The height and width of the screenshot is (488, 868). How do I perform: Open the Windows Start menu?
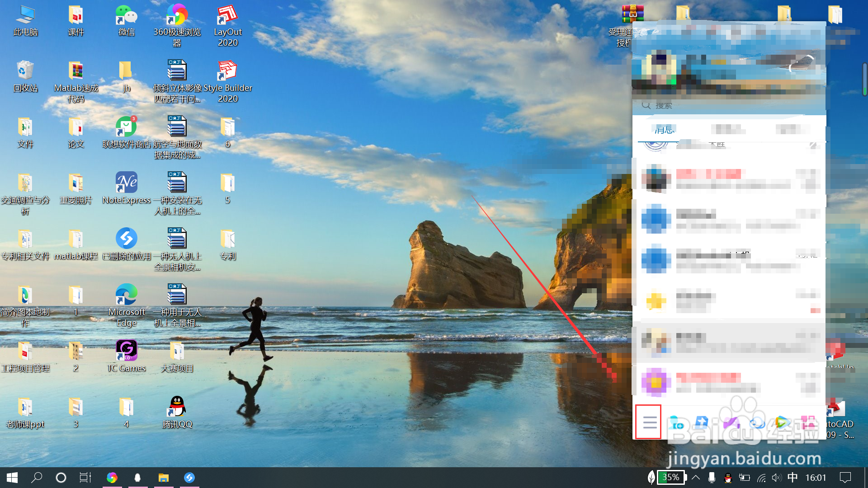click(x=12, y=478)
